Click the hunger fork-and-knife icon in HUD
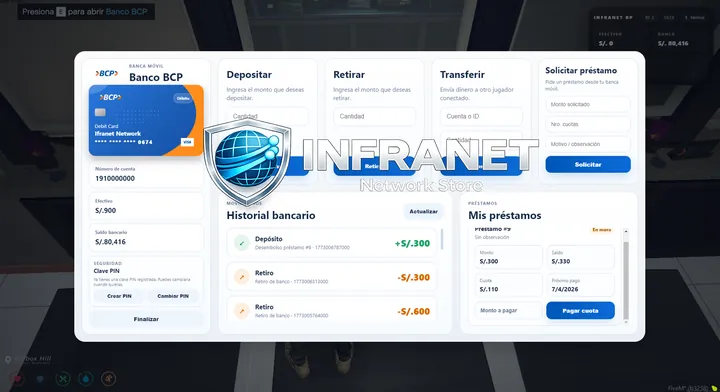 [63, 379]
